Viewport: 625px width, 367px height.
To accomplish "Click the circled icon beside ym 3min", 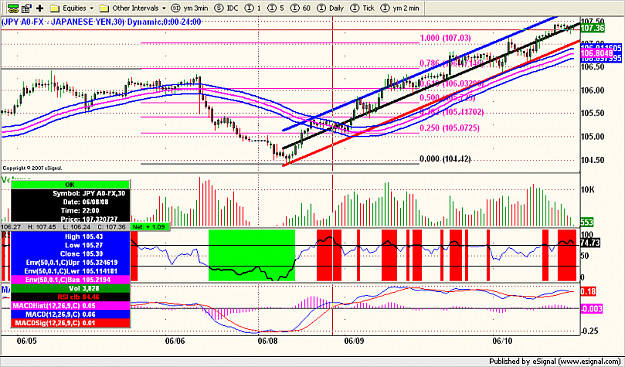I will point(175,8).
